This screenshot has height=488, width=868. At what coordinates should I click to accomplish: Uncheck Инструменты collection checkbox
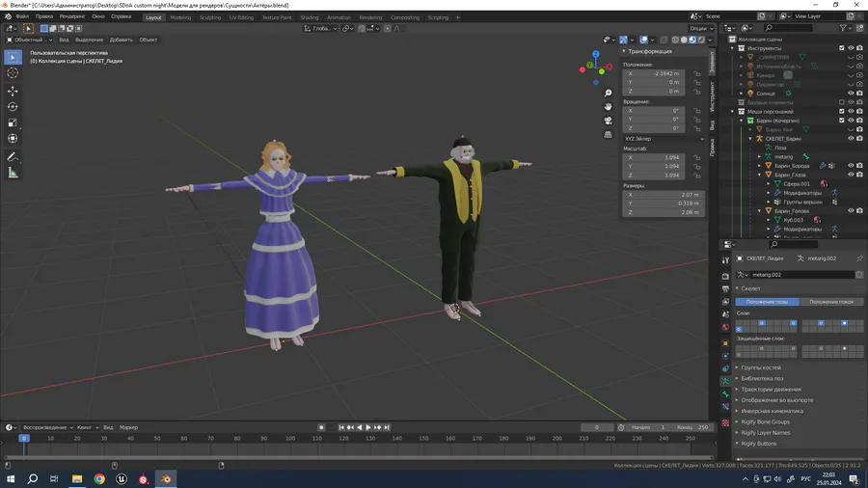[x=842, y=48]
